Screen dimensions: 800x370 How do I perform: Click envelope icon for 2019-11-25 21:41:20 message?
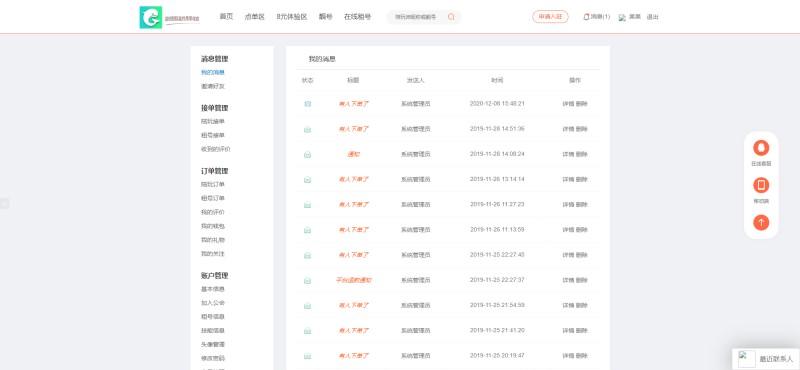307,331
